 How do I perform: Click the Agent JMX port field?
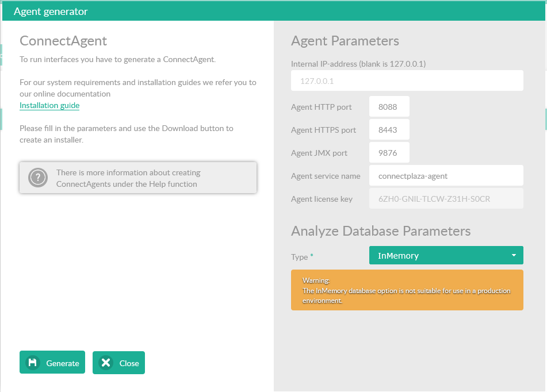(x=389, y=153)
